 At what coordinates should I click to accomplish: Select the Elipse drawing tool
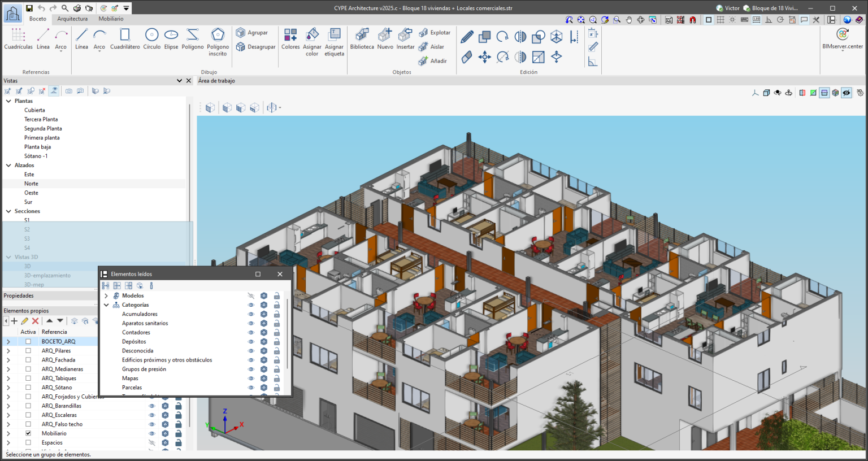click(x=171, y=39)
